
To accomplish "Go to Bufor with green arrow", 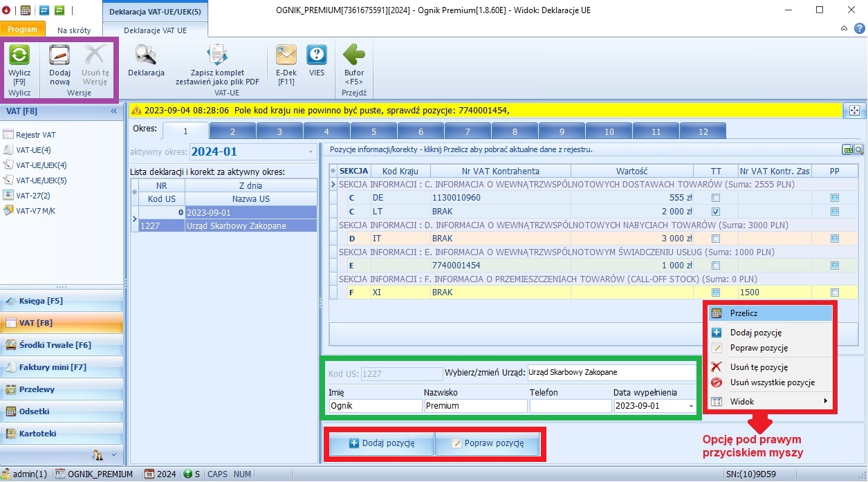I will coord(354,55).
